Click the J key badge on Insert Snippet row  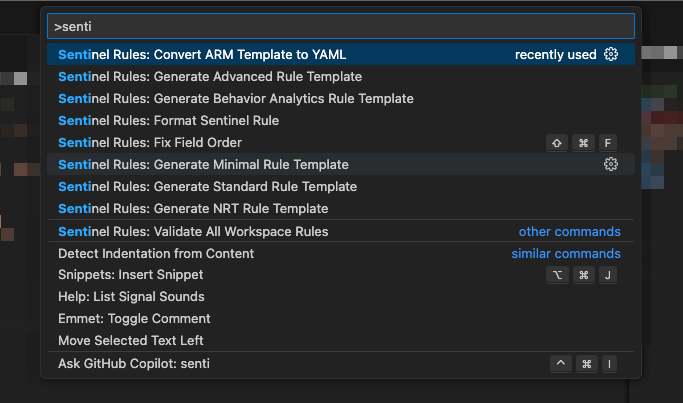[608, 275]
